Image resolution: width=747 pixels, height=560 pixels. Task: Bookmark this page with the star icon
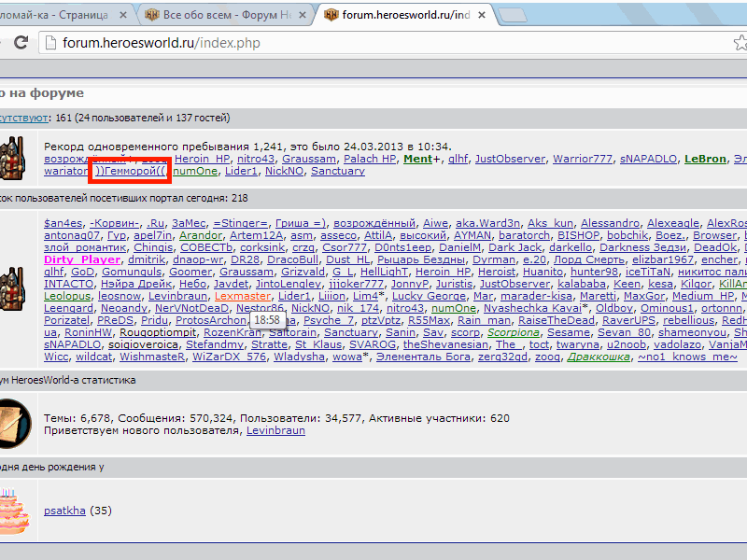[740, 43]
